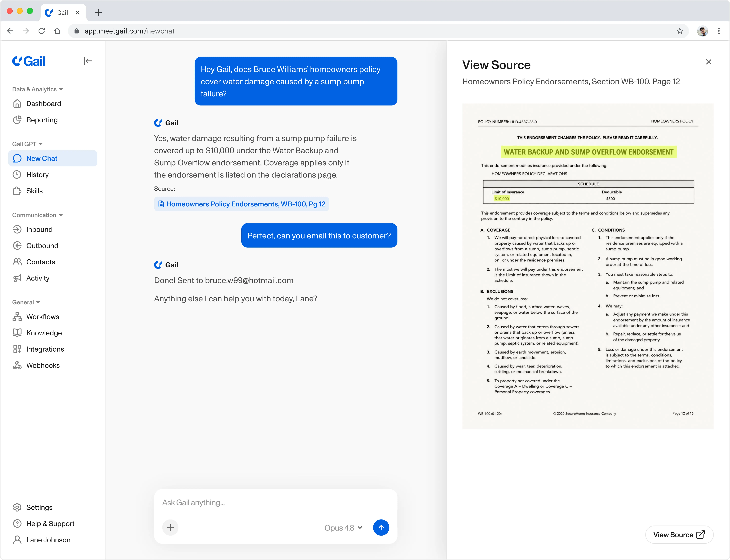This screenshot has height=560, width=730.
Task: Toggle the General section arrow
Action: click(38, 302)
